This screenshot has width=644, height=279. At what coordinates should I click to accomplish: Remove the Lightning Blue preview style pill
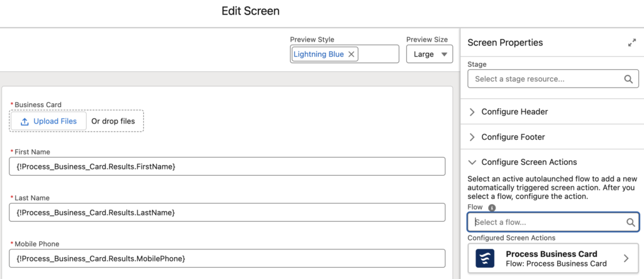351,54
